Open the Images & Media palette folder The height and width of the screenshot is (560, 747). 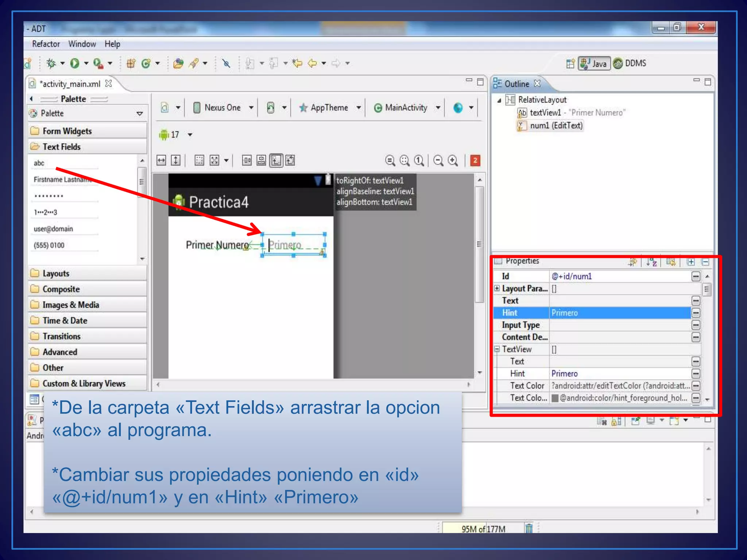point(88,305)
